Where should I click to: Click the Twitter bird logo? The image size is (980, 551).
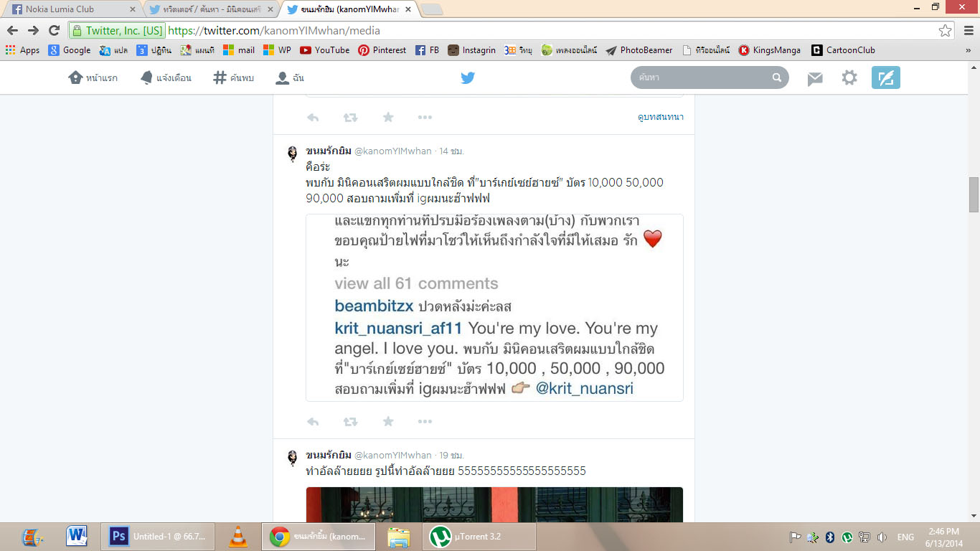tap(468, 77)
